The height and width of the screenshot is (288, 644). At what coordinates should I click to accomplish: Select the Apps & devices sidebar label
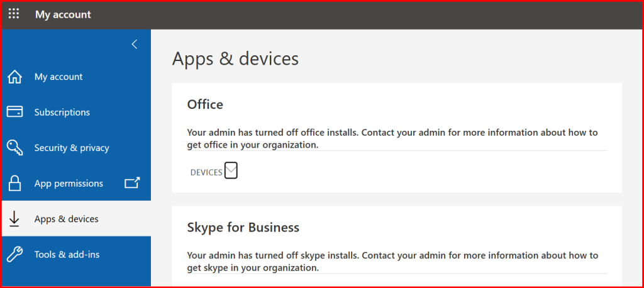(67, 219)
